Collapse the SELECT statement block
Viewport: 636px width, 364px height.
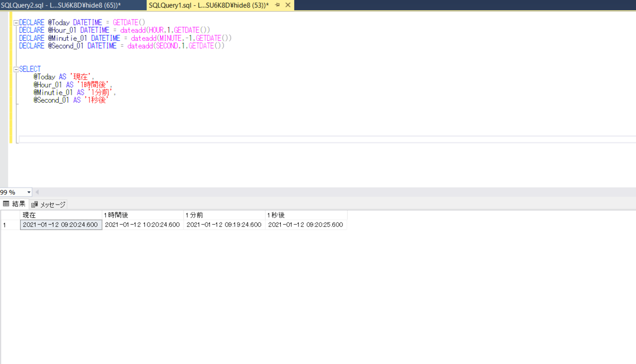(16, 69)
